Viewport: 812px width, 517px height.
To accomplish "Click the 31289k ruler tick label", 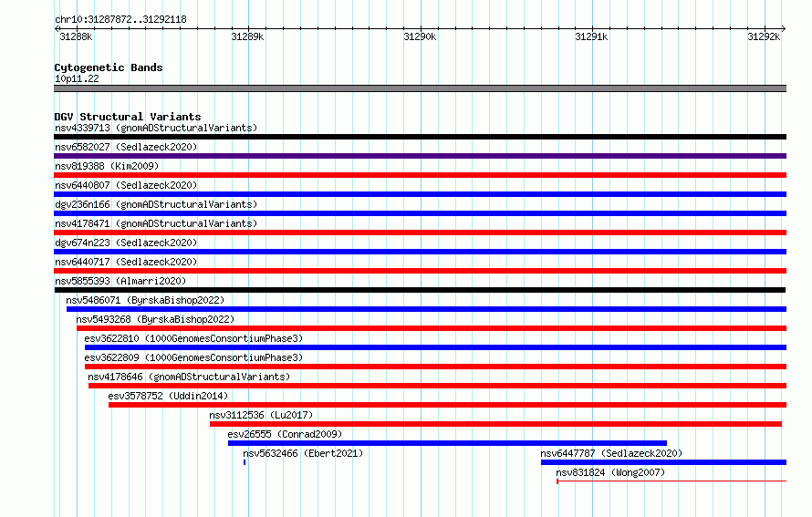I will 247,36.
